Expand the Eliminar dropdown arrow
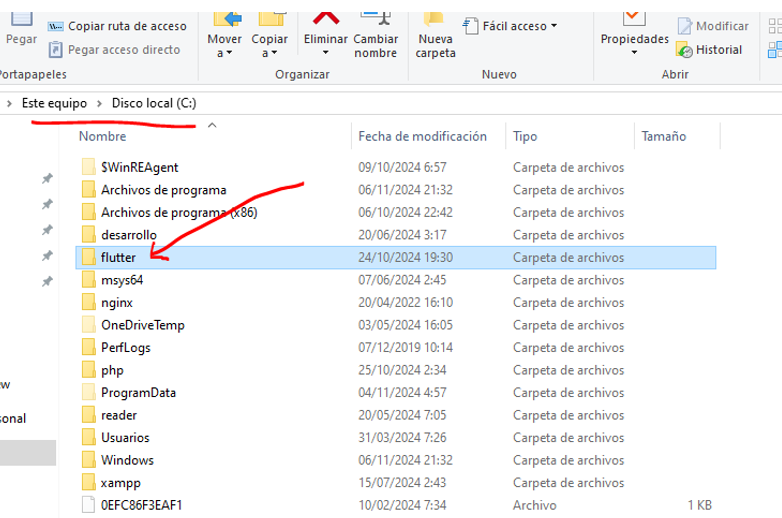This screenshot has width=782, height=518. pyautogui.click(x=326, y=53)
